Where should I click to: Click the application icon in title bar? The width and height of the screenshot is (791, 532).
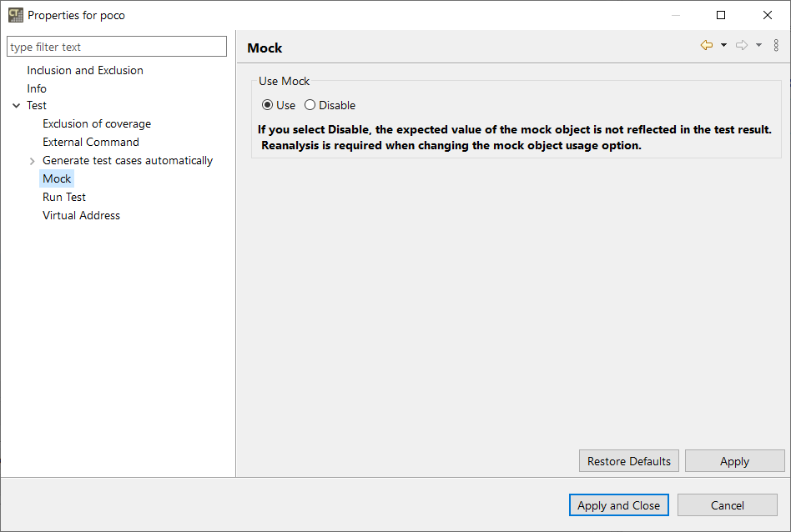point(15,15)
